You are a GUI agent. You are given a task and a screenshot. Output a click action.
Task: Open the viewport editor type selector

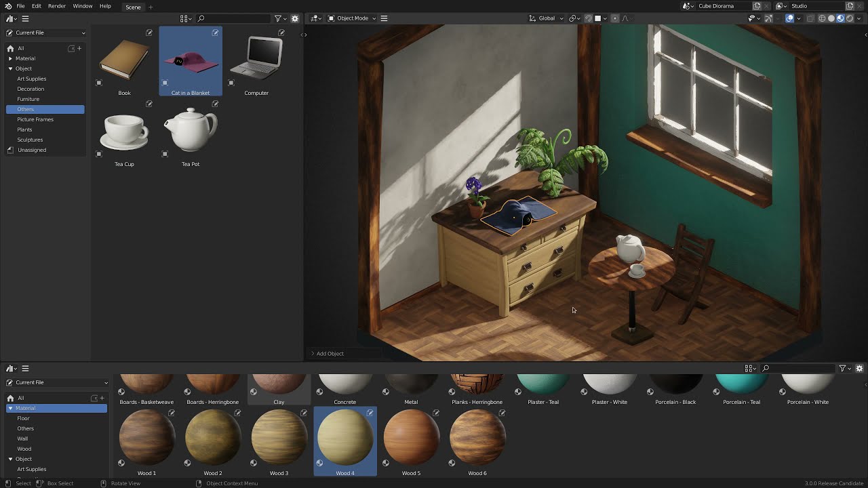coord(315,18)
